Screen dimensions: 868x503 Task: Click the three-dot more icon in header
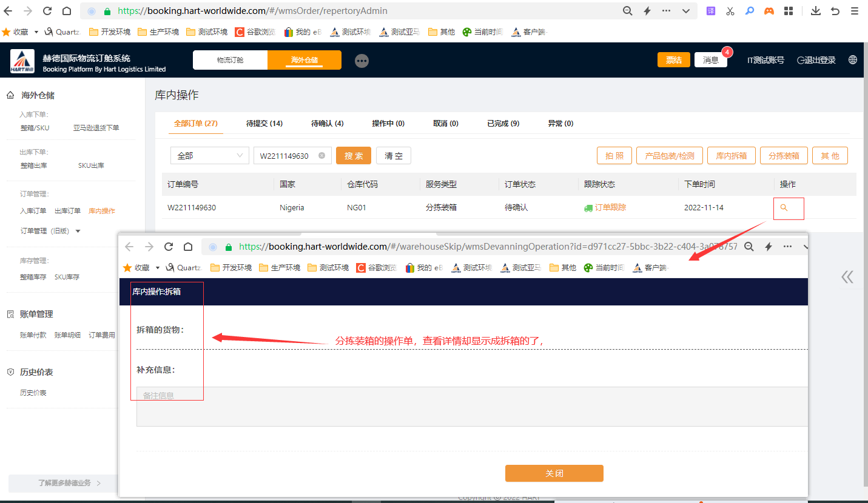[362, 61]
